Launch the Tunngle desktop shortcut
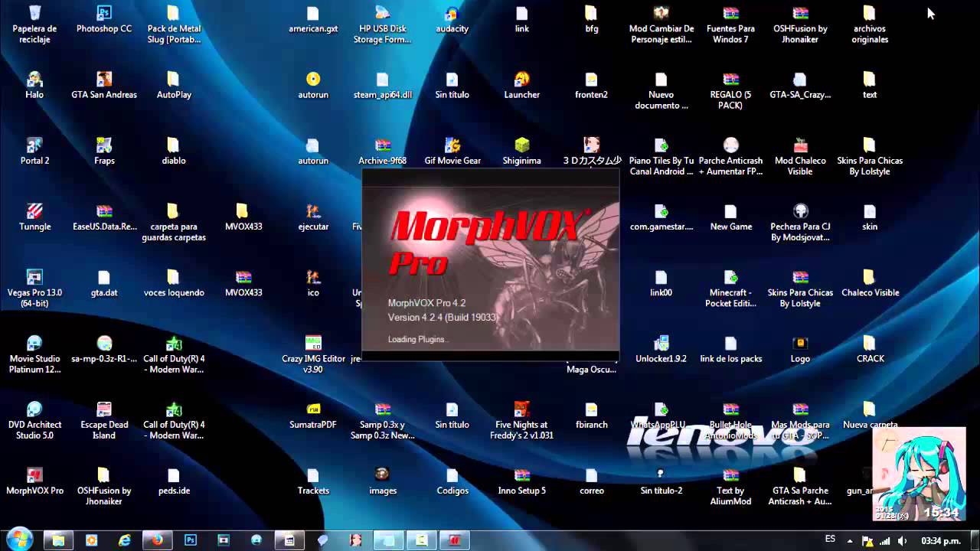Image resolution: width=980 pixels, height=551 pixels. click(34, 217)
